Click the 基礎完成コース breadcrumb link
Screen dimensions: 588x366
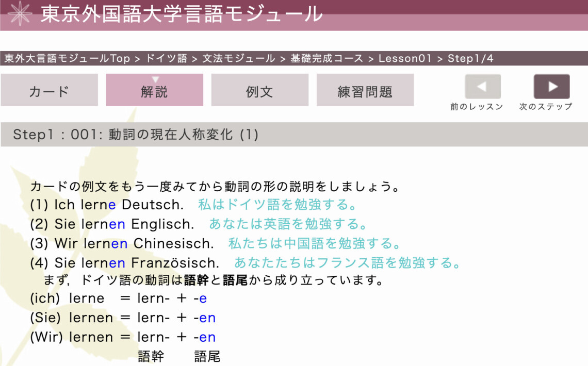(x=327, y=58)
